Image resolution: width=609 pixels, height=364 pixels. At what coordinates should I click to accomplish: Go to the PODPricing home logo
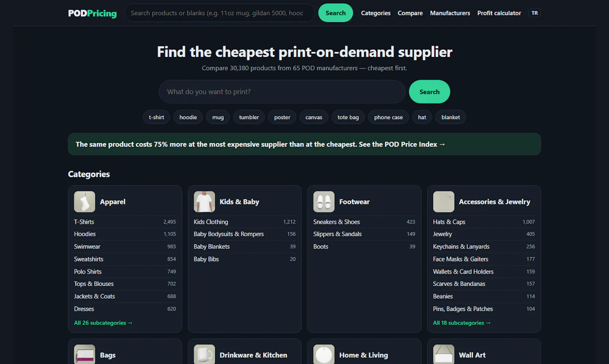[92, 13]
